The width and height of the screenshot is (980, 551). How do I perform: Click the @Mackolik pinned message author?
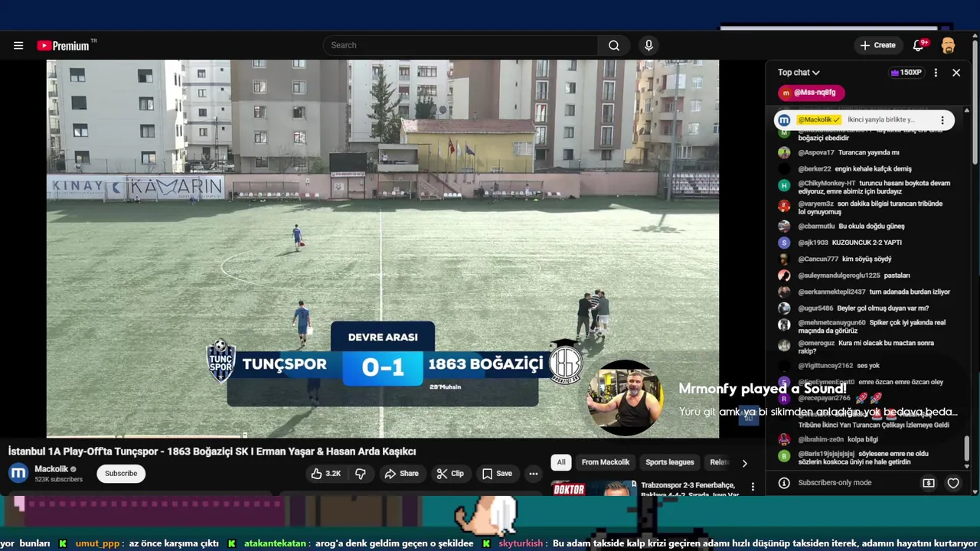point(819,120)
